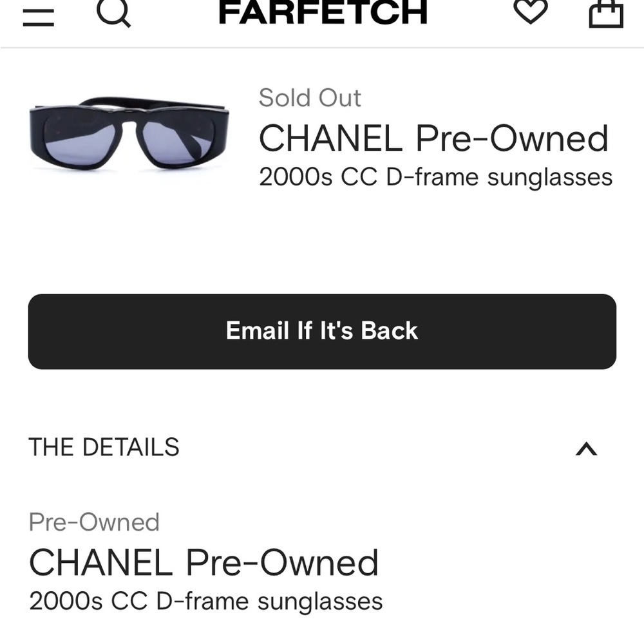Click the 2000s CC D-frame sunglasses title
This screenshot has height=644, width=644.
pyautogui.click(x=436, y=176)
